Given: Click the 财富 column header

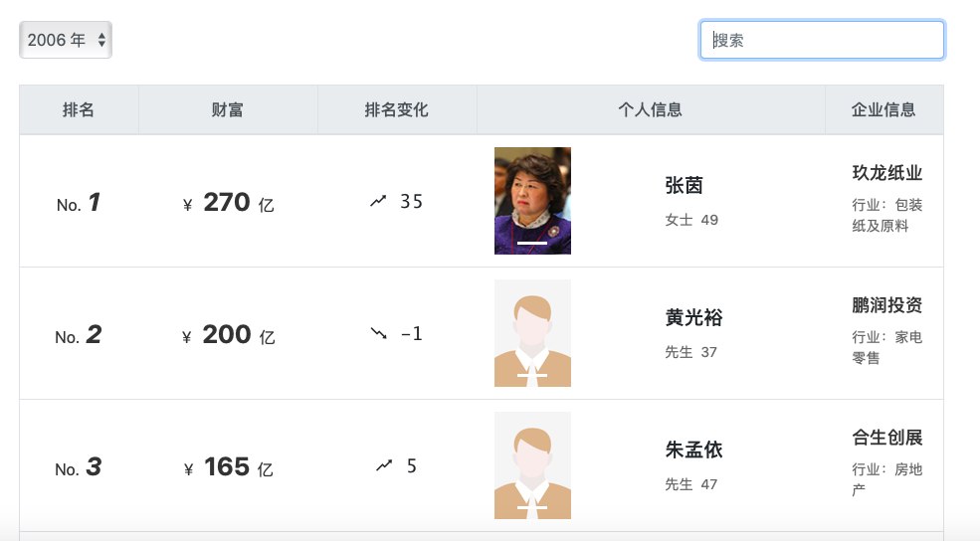Looking at the screenshot, I should coord(228,110).
